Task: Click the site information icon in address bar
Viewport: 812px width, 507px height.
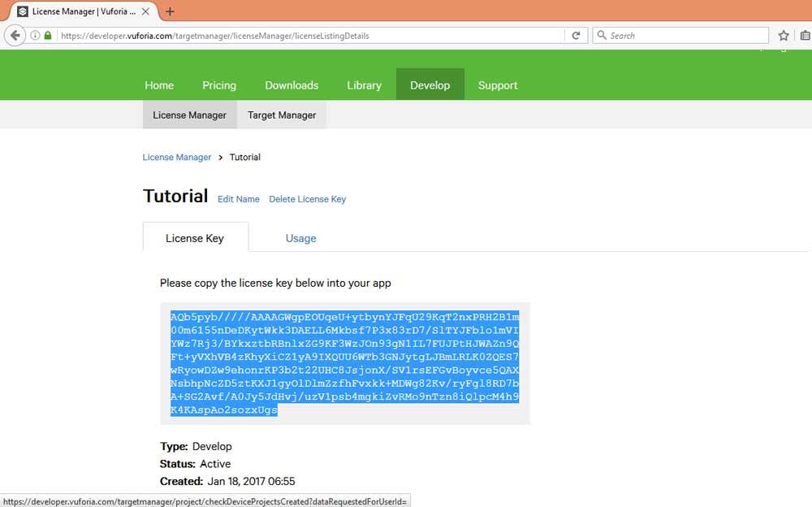Action: point(35,36)
